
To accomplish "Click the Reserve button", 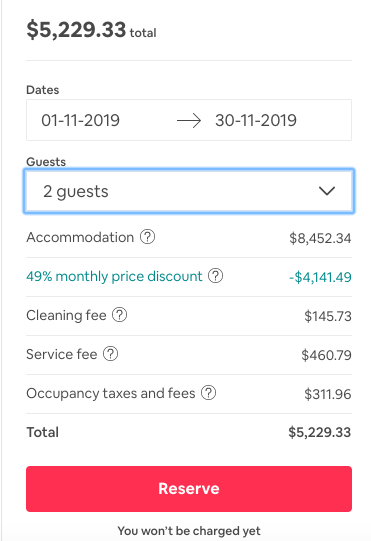I will pos(189,489).
